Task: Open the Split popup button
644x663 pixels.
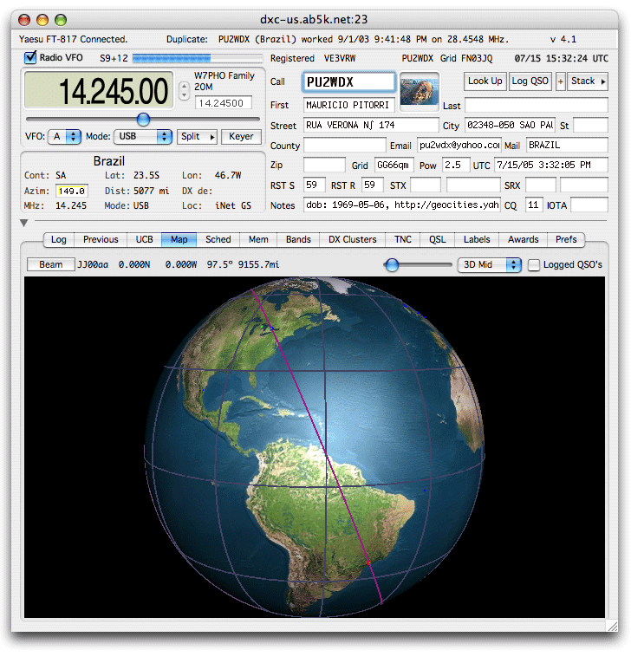Action: click(x=196, y=137)
